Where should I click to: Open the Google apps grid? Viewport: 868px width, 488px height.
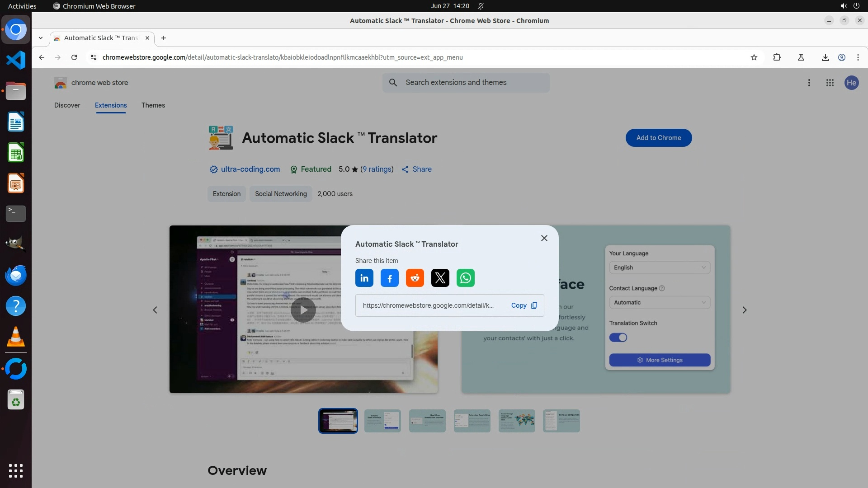coord(830,83)
